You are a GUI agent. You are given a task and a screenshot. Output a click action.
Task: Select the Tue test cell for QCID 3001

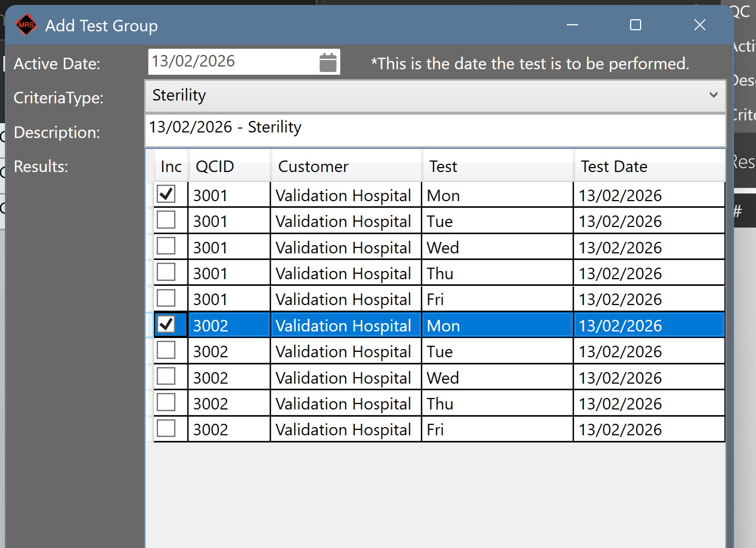tap(498, 221)
